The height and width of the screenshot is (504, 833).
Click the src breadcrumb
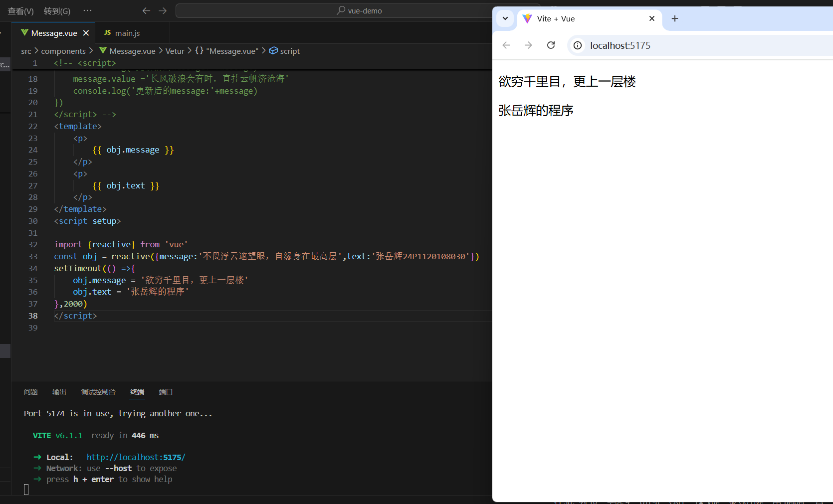click(x=26, y=51)
